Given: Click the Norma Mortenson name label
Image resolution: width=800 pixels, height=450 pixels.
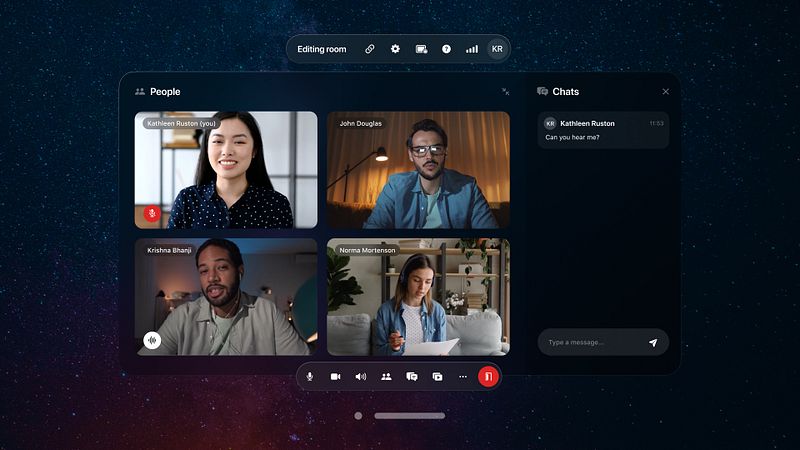Looking at the screenshot, I should click(x=367, y=250).
